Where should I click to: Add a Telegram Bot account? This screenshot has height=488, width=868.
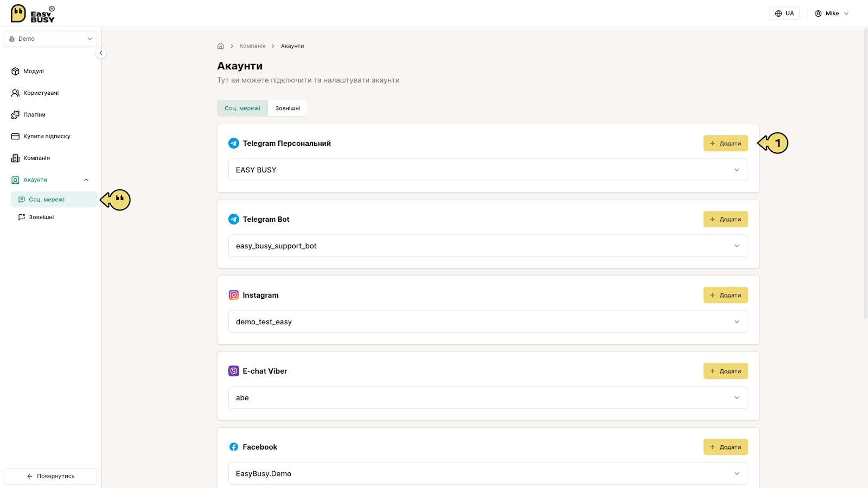(725, 219)
